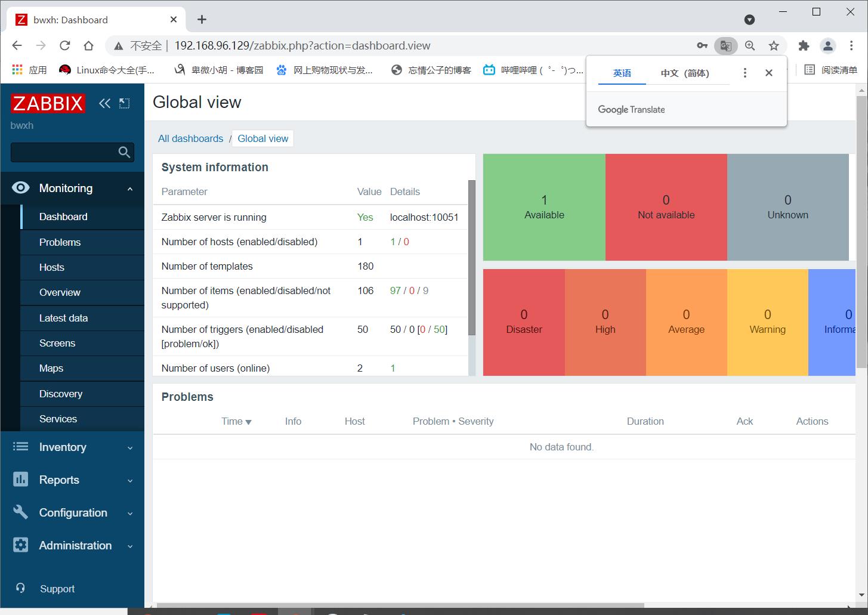Viewport: 868px width, 615px height.
Task: Click the not-secure warning icon
Action: [119, 46]
